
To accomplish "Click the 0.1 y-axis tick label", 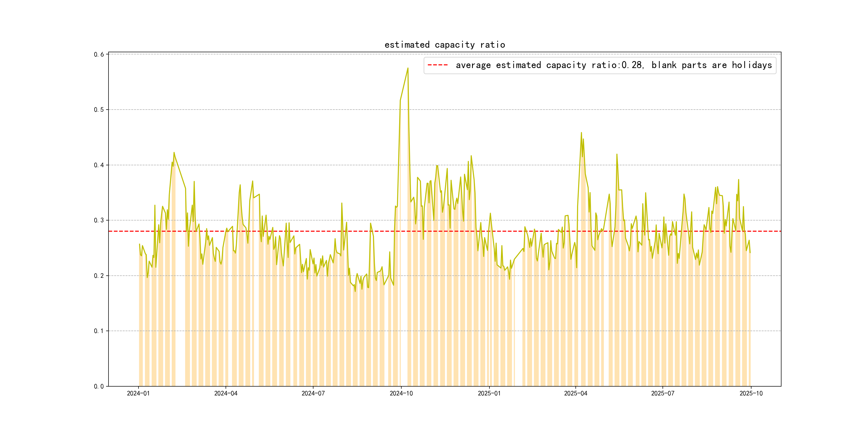I will (99, 331).
